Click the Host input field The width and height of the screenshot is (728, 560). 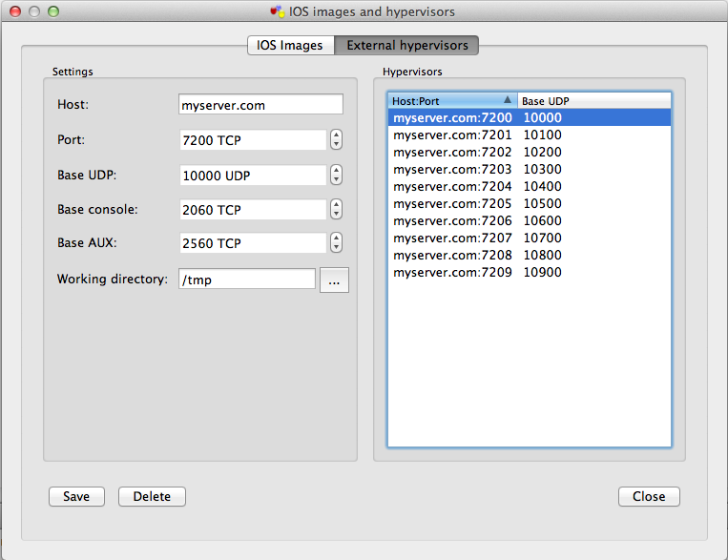260,105
